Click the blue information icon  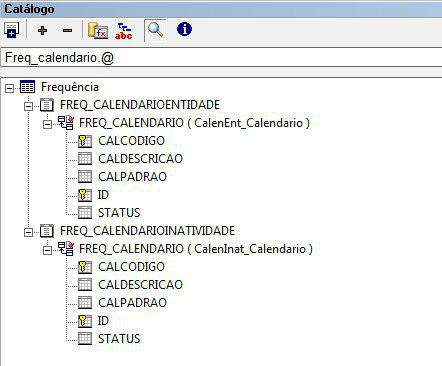(x=184, y=29)
